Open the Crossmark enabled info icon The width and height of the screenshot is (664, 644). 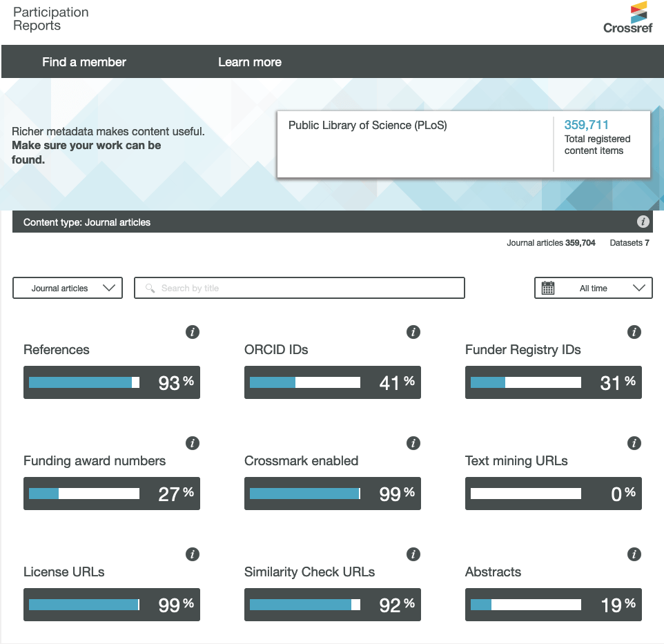pyautogui.click(x=413, y=443)
